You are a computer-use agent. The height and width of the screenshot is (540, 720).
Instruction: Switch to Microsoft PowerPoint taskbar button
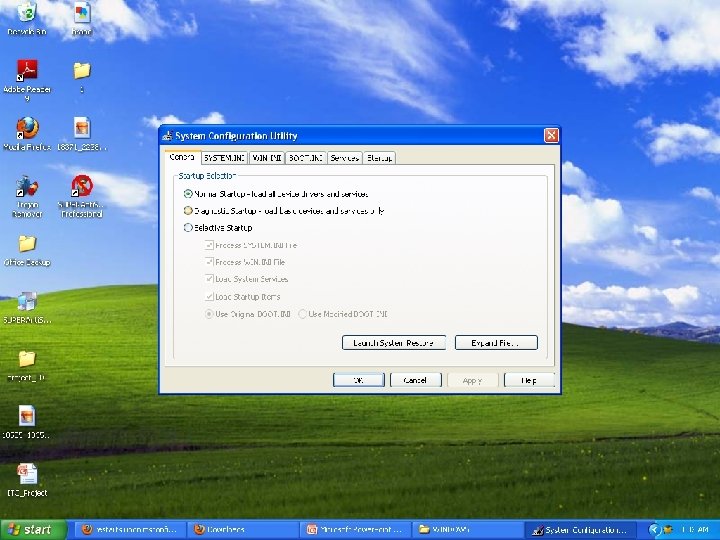356,530
